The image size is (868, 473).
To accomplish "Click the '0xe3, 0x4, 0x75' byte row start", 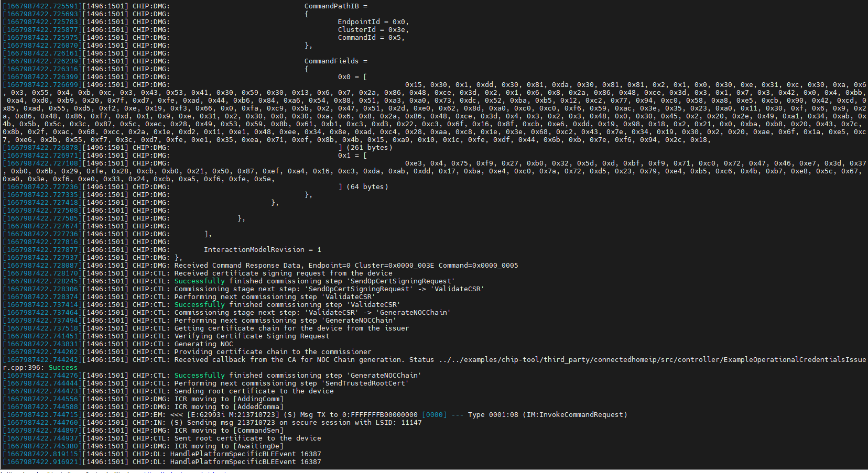I will (437, 163).
